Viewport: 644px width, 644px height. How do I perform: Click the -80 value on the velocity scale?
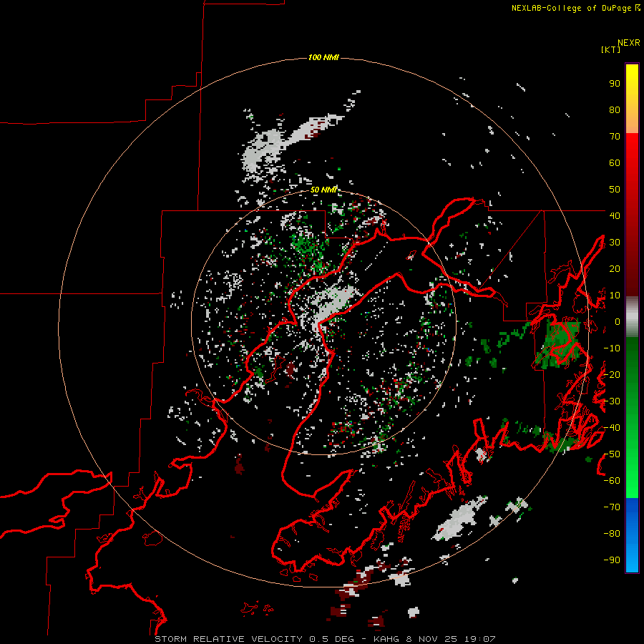point(612,534)
